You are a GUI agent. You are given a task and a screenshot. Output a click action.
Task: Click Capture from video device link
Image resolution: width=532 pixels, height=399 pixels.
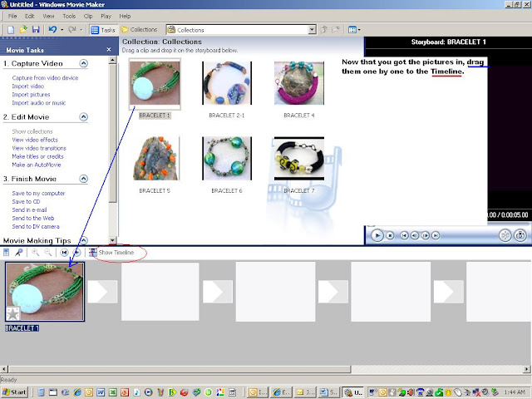tap(45, 77)
